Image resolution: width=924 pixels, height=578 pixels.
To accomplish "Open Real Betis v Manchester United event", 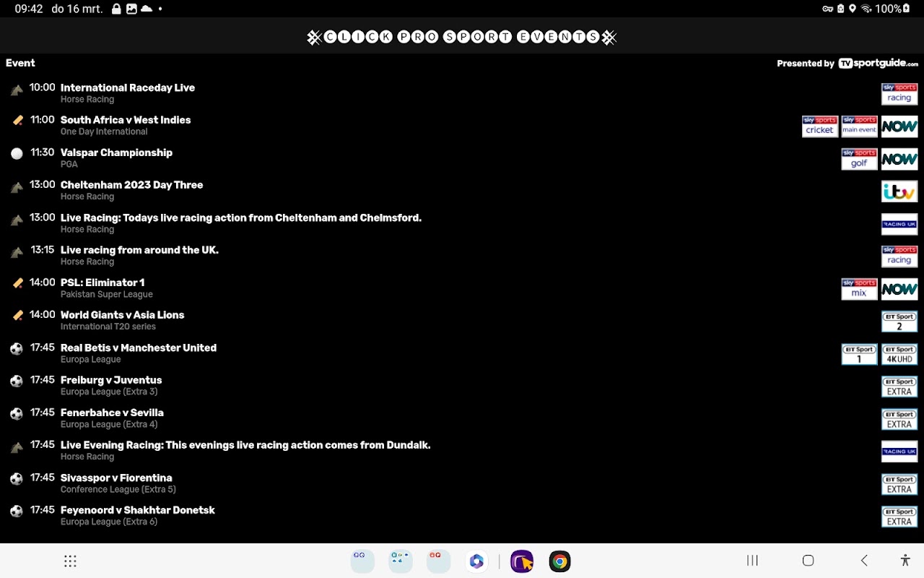I will click(x=462, y=353).
